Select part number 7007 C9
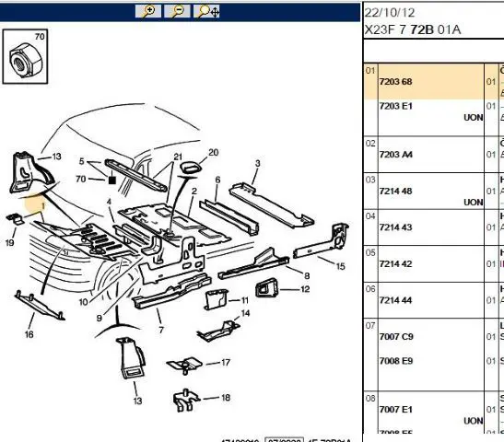This screenshot has width=504, height=442. tap(396, 337)
